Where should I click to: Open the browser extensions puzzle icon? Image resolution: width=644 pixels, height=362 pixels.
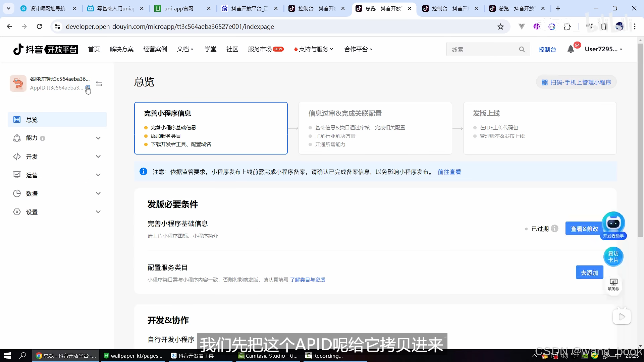pyautogui.click(x=567, y=26)
